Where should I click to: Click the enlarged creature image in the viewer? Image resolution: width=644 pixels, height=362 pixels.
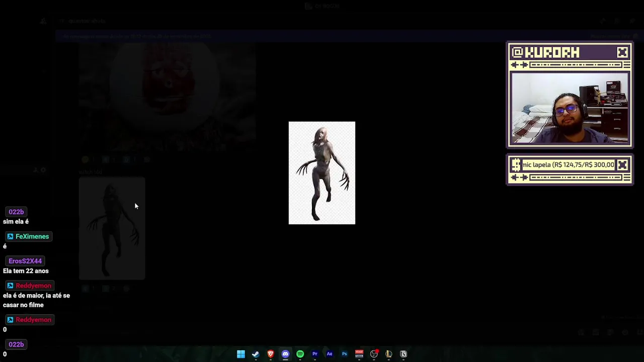[x=322, y=173]
